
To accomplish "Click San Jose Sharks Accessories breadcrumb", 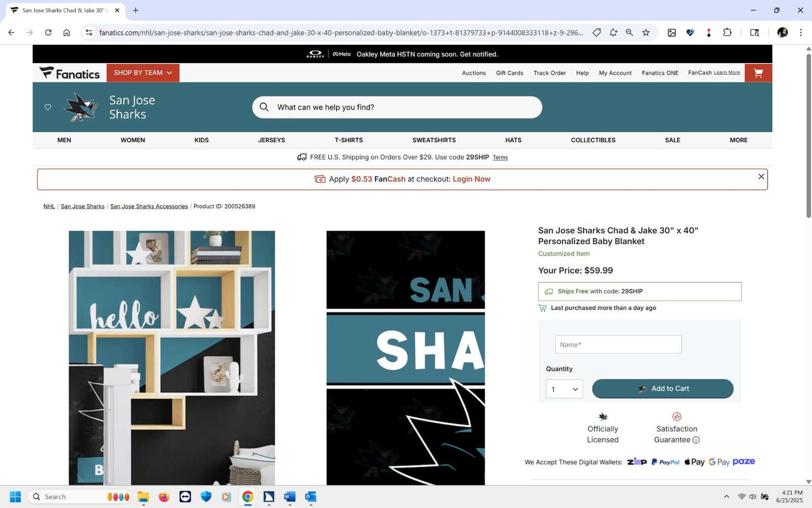I will [x=149, y=206].
